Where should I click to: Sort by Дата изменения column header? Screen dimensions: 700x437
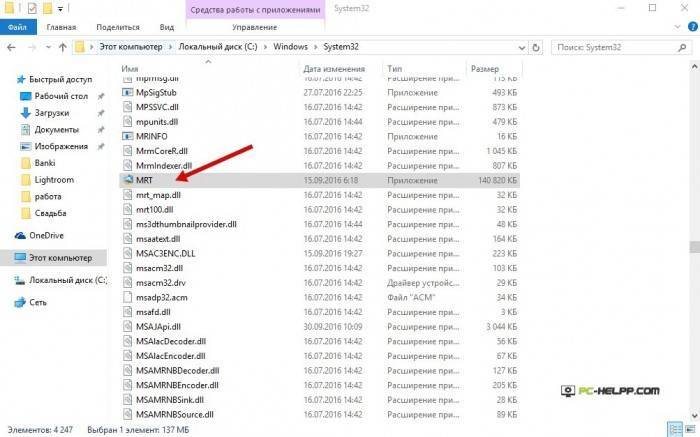[334, 69]
